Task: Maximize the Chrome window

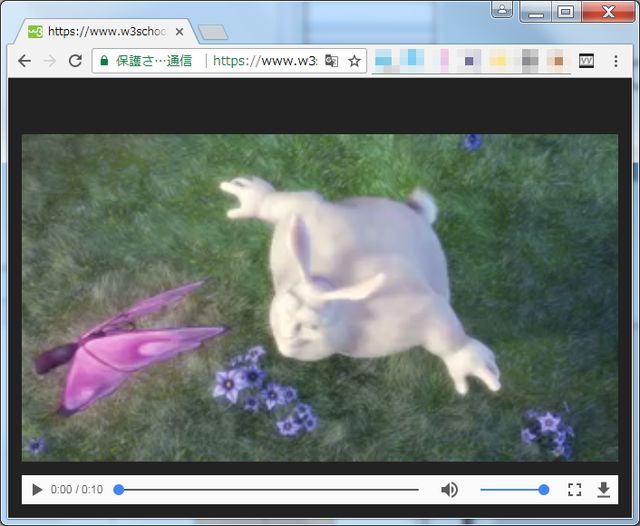Action: (x=566, y=12)
